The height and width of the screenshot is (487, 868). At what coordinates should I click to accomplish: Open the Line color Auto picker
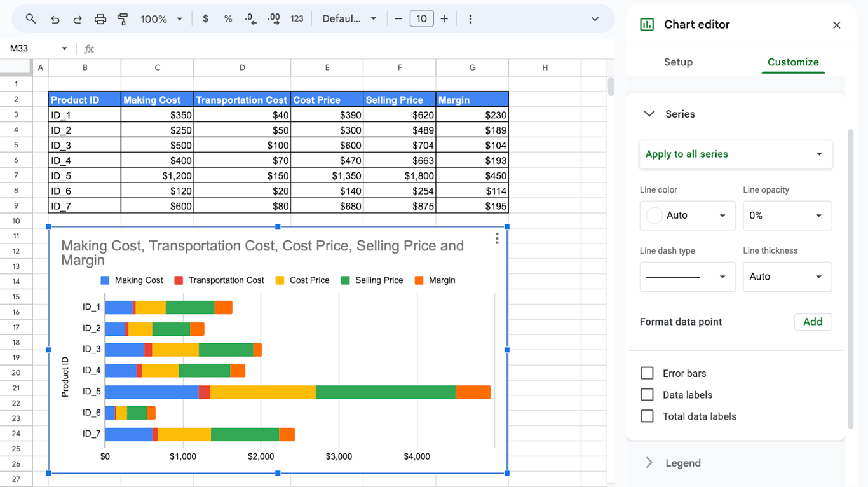coord(688,216)
